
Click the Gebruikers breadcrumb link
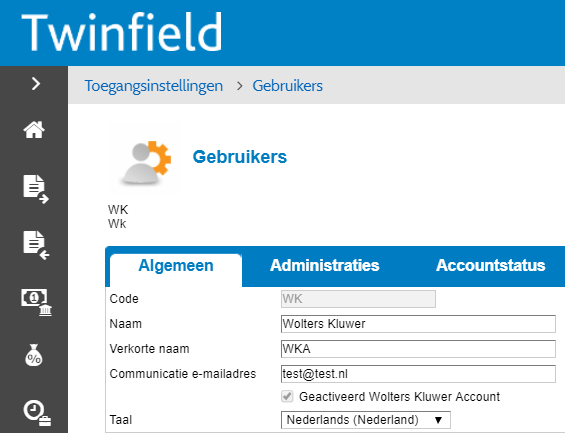(x=288, y=86)
